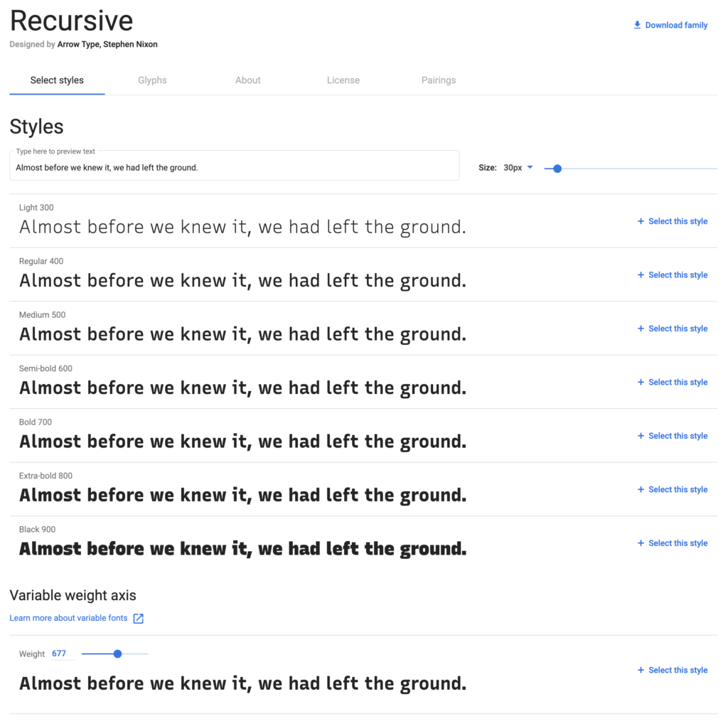The height and width of the screenshot is (726, 728).
Task: Click the plus icon for Medium 500 style
Action: [x=641, y=329]
